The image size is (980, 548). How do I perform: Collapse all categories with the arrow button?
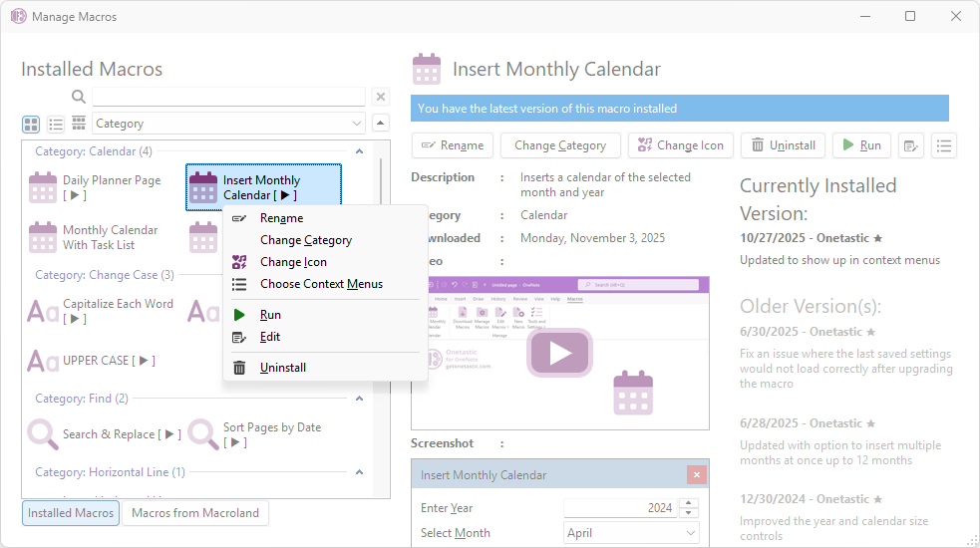(x=381, y=124)
